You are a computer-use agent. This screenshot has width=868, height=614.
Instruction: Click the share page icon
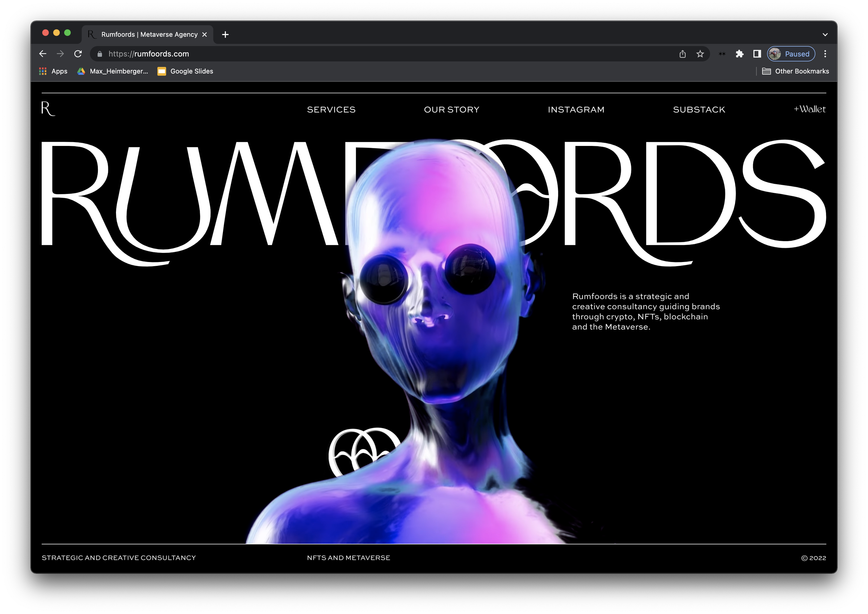pyautogui.click(x=682, y=54)
